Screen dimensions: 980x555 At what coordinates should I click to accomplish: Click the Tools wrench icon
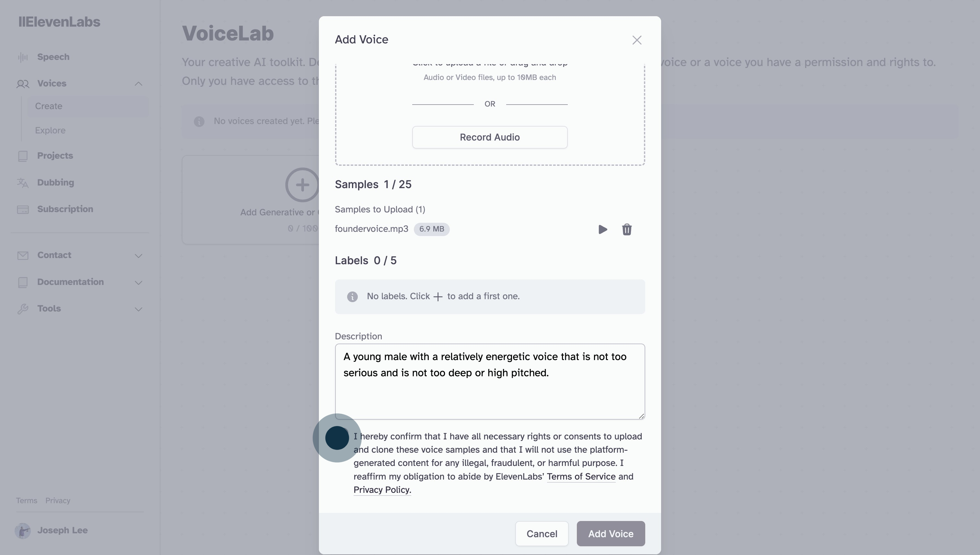(23, 309)
